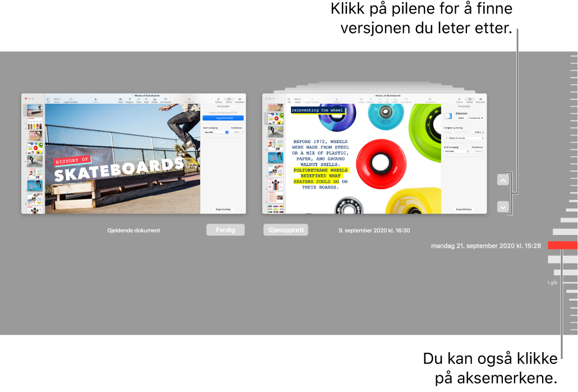This screenshot has height=392, width=578.
Task: Open Zoom dropdown in current document window
Action: [x=57, y=100]
